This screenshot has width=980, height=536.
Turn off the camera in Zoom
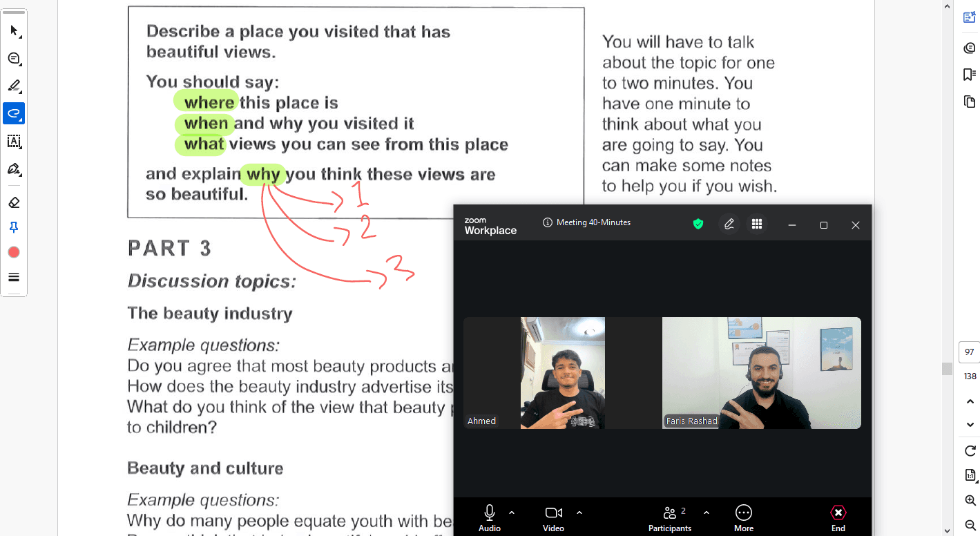(553, 512)
